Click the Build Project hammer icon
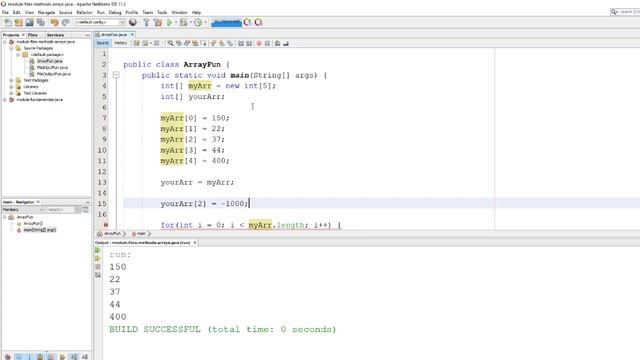 coord(146,22)
